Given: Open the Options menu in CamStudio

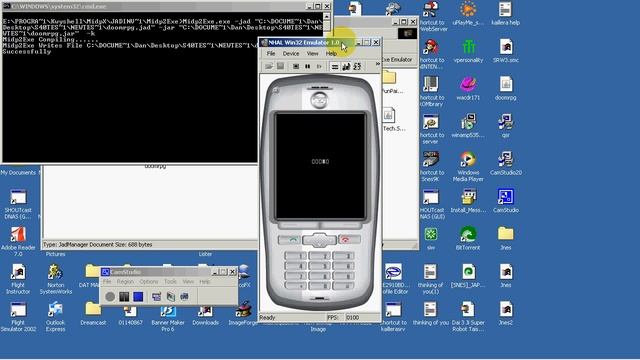Looking at the screenshot, I should point(149,282).
